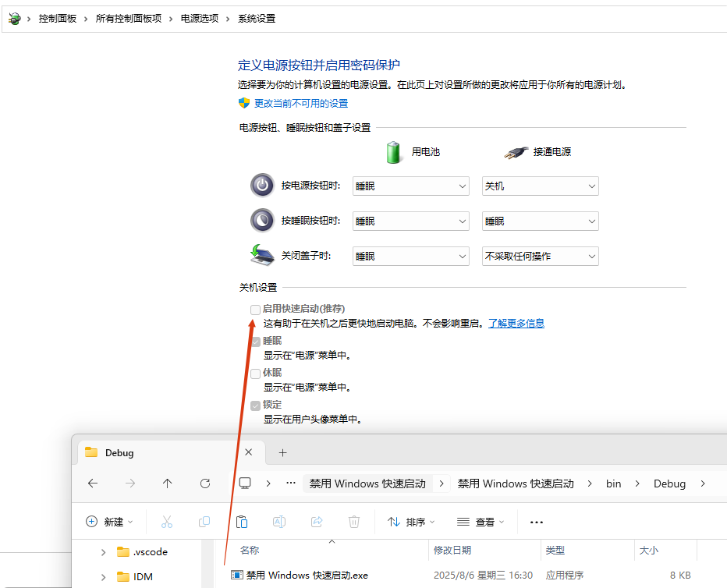Toggle 启用快速启动(推荐) checkbox
This screenshot has height=588, width=727.
click(255, 310)
